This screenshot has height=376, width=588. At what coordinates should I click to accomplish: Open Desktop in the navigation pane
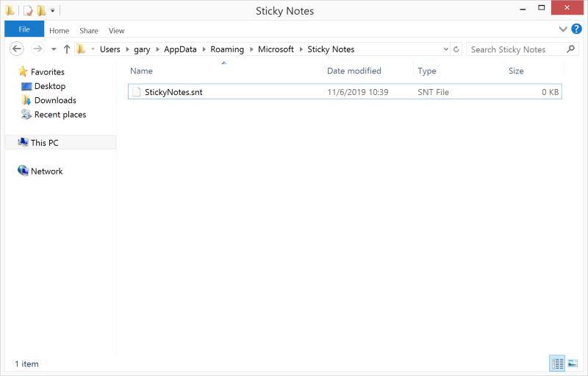(x=49, y=86)
